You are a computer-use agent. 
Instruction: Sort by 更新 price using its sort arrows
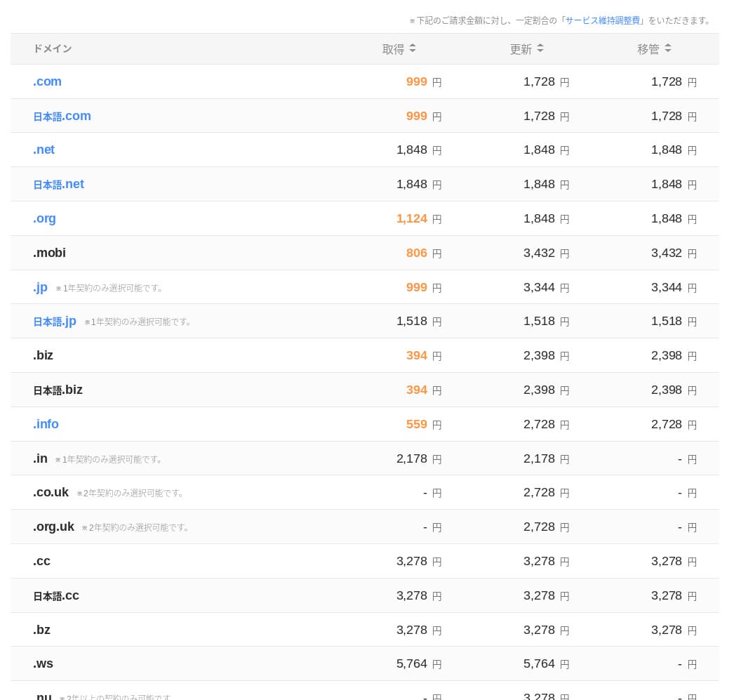click(x=540, y=48)
